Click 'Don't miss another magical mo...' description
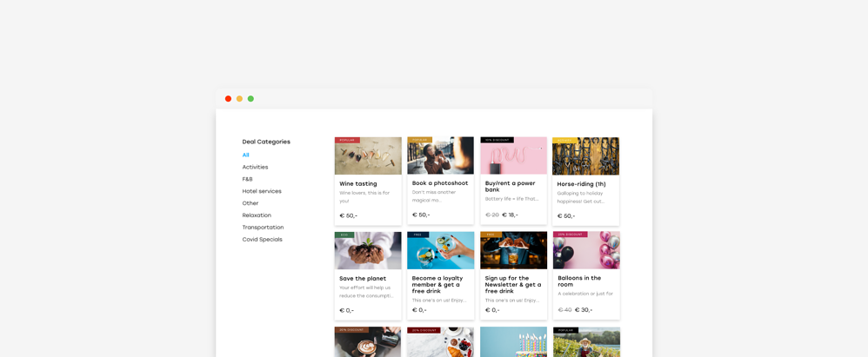 point(434,196)
